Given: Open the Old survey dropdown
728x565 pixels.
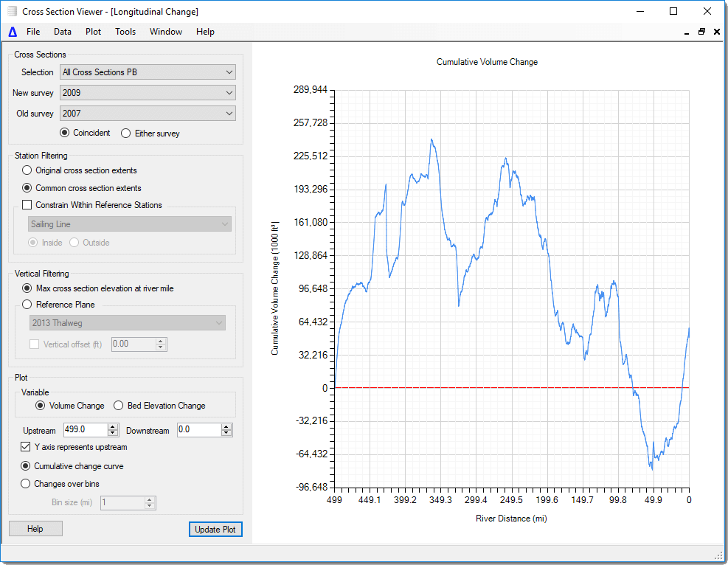Looking at the screenshot, I should [229, 113].
